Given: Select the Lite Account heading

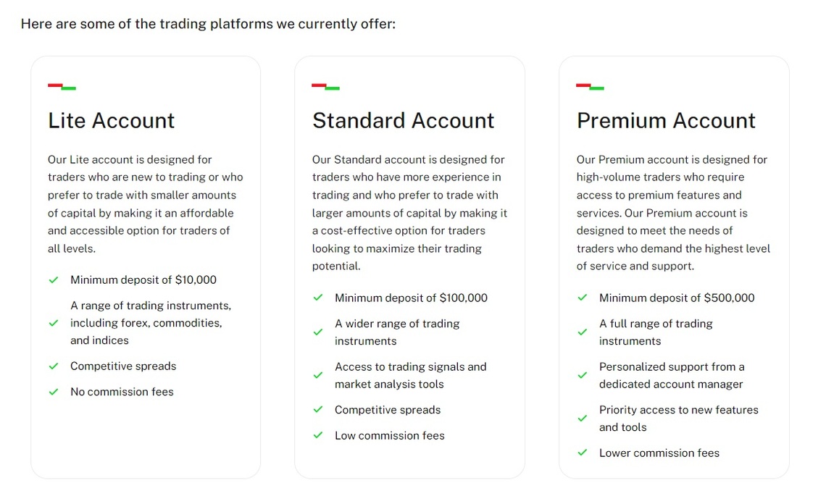Looking at the screenshot, I should (x=111, y=121).
